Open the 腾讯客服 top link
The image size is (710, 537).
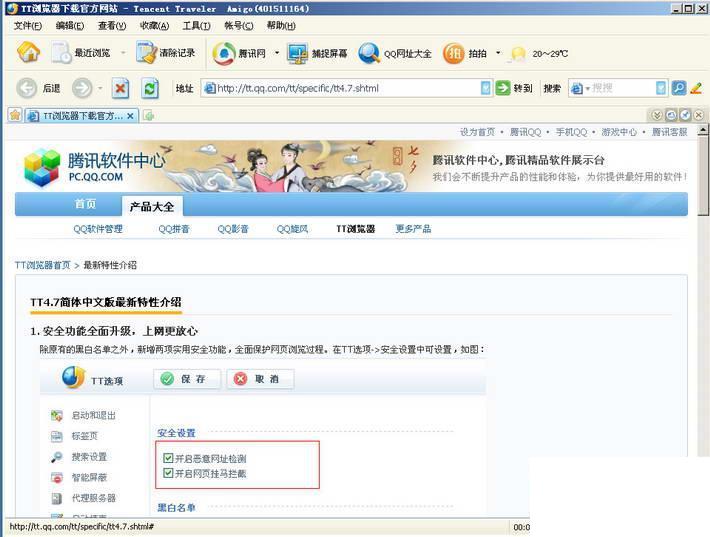(x=669, y=132)
